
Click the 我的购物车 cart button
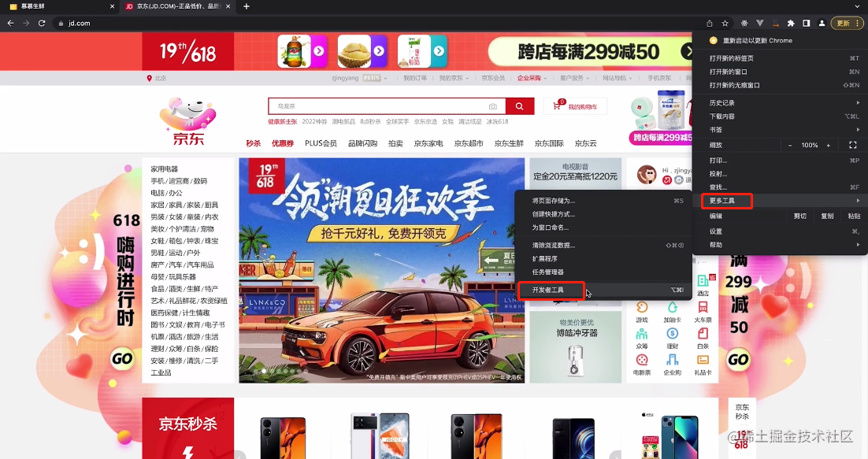tap(576, 106)
